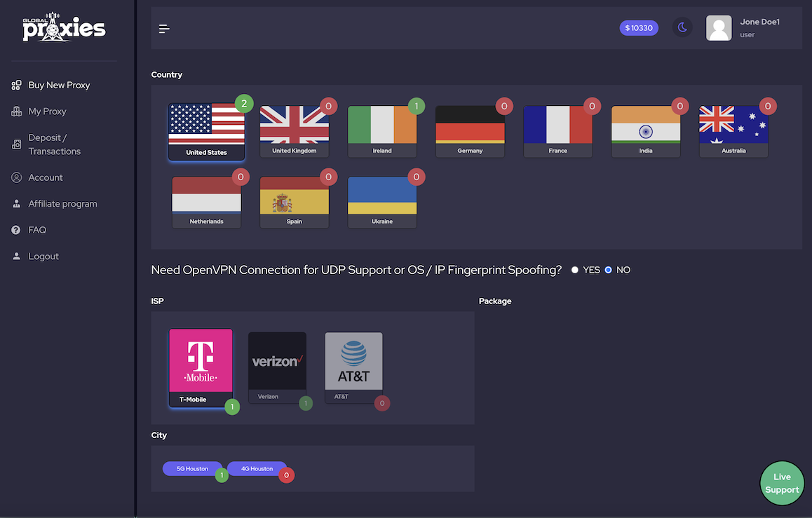Screen dimensions: 812x518
Task: Click United States count badge 2
Action: tap(244, 104)
